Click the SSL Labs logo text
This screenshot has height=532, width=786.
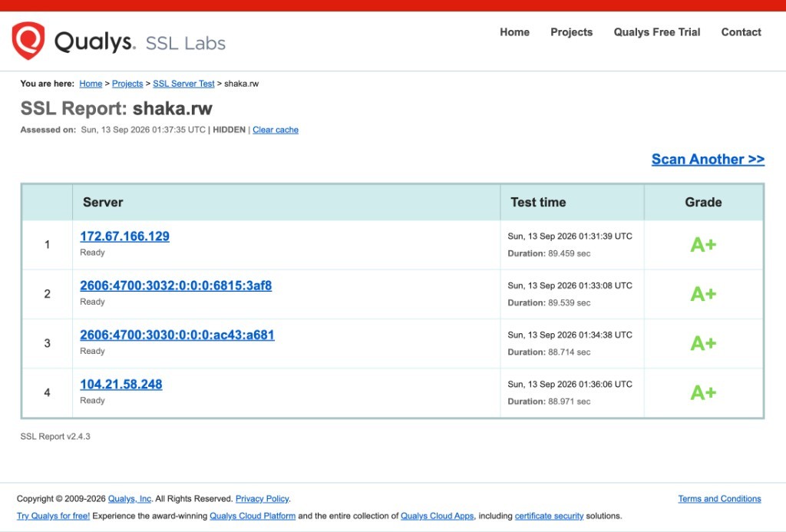pyautogui.click(x=186, y=43)
